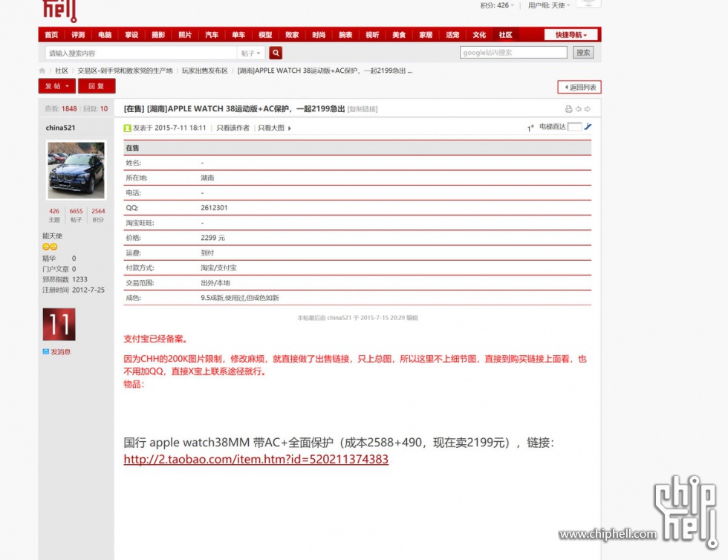The height and width of the screenshot is (560, 728).
Task: Open the 家居 nav item
Action: click(426, 35)
